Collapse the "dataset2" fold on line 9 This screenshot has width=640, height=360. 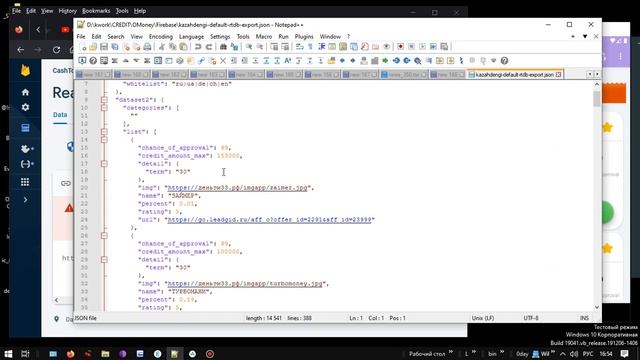[x=104, y=100]
